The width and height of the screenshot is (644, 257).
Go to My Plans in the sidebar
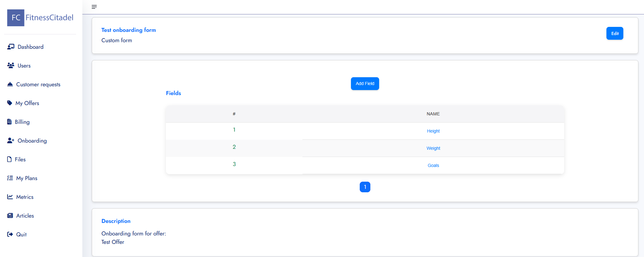[27, 178]
